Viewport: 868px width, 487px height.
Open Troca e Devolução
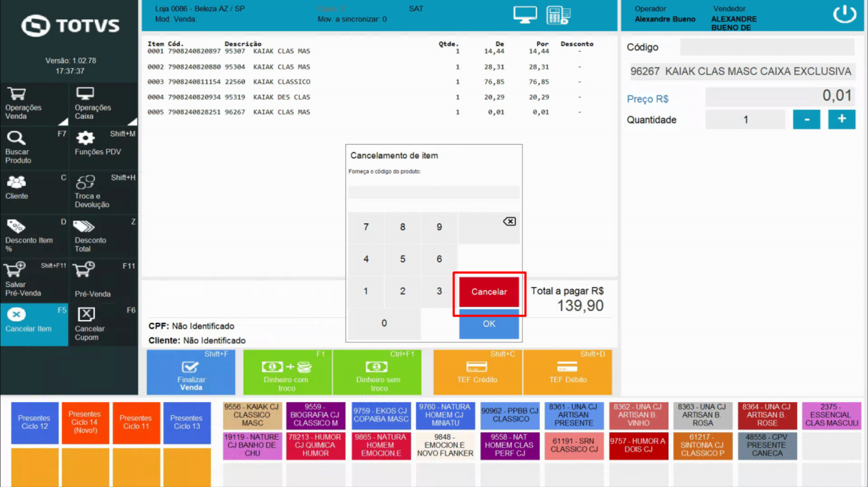click(104, 192)
